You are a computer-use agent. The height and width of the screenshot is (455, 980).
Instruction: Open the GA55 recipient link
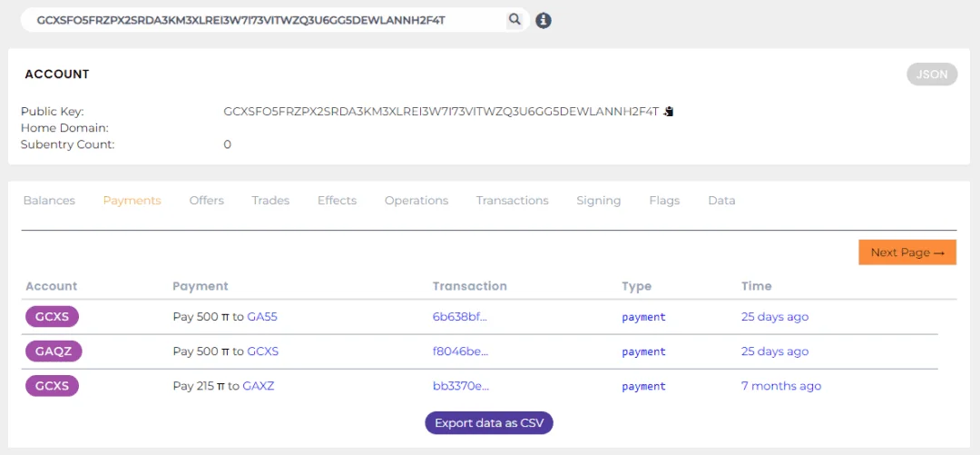pos(262,317)
